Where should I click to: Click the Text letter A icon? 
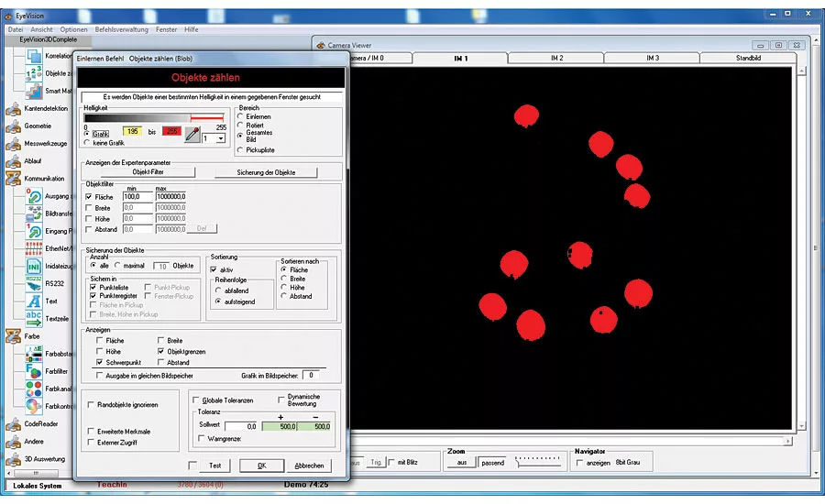[x=34, y=301]
